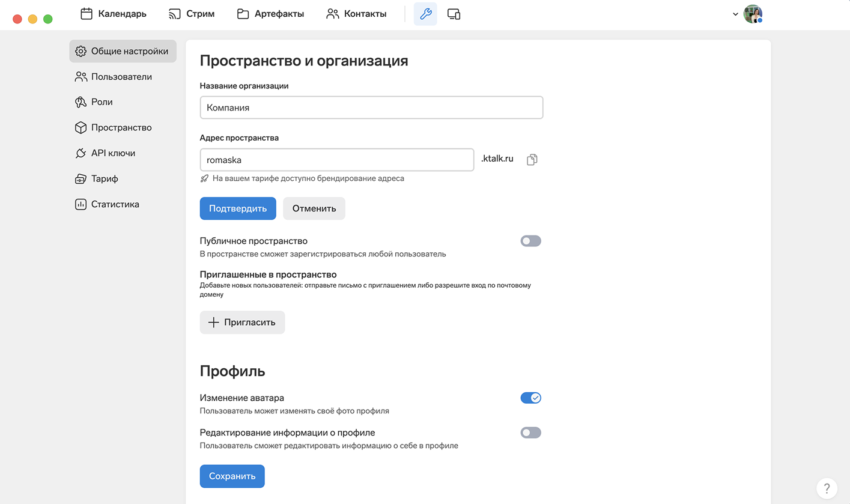Open the help question mark button
The height and width of the screenshot is (504, 850).
[x=827, y=488]
